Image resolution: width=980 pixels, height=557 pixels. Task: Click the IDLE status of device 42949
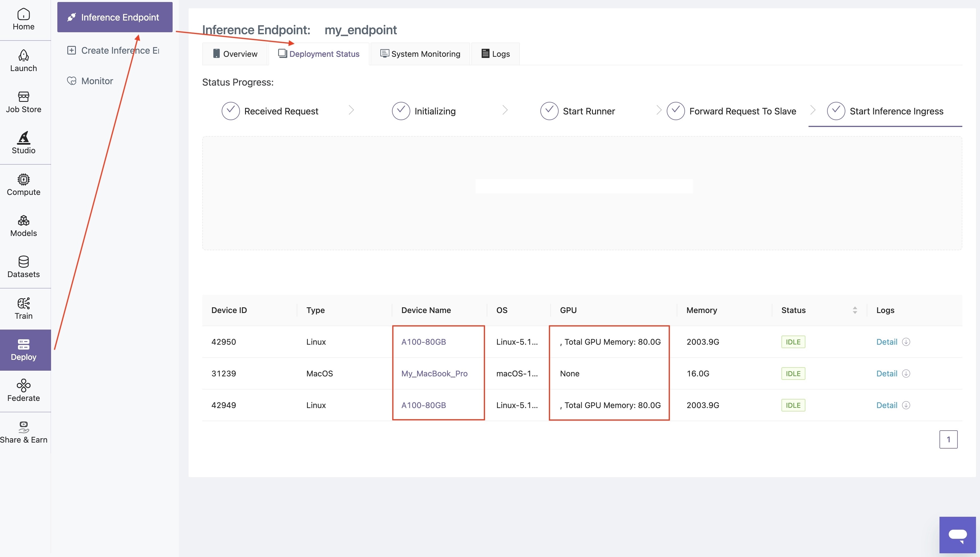pos(793,405)
